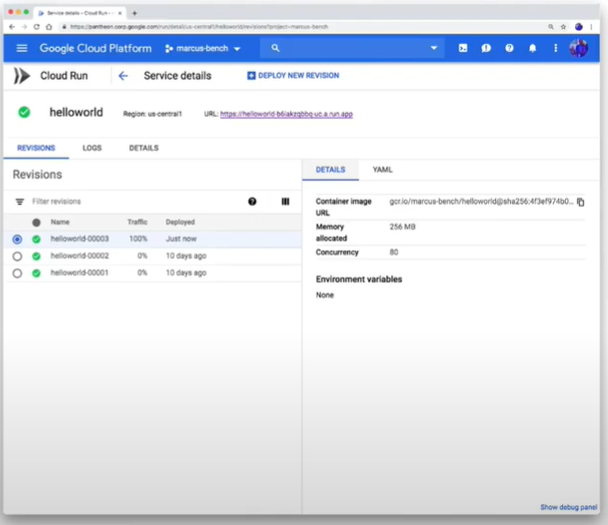This screenshot has height=525, width=608.
Task: Select the revision DETAILS panel tab
Action: (330, 170)
